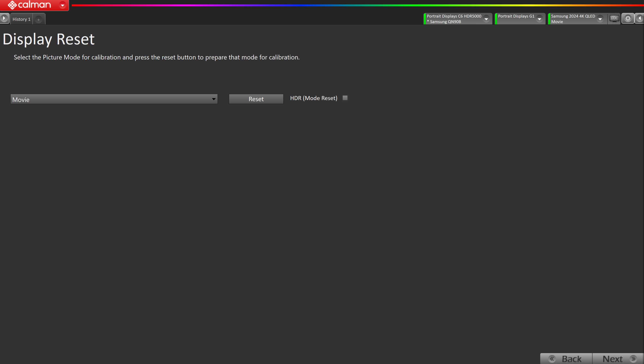The image size is (644, 364).
Task: Toggle the HDR (Mode Reset) checkbox
Action: [x=345, y=98]
